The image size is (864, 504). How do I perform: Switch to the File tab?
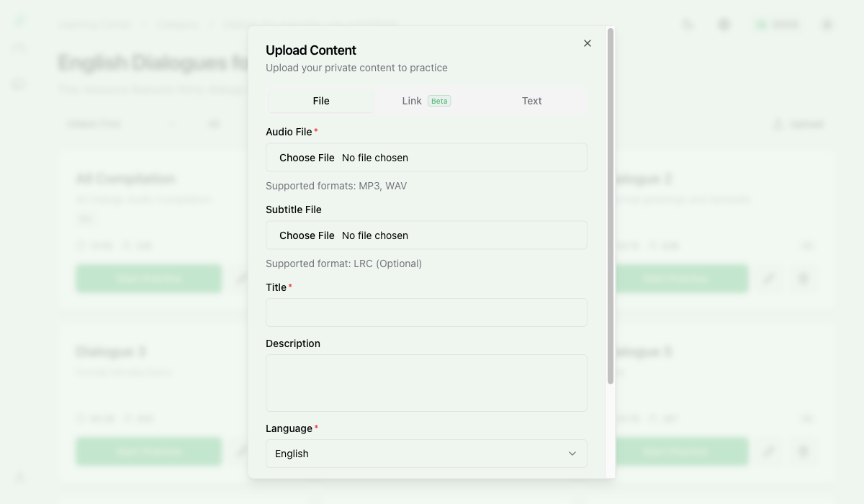point(321,101)
